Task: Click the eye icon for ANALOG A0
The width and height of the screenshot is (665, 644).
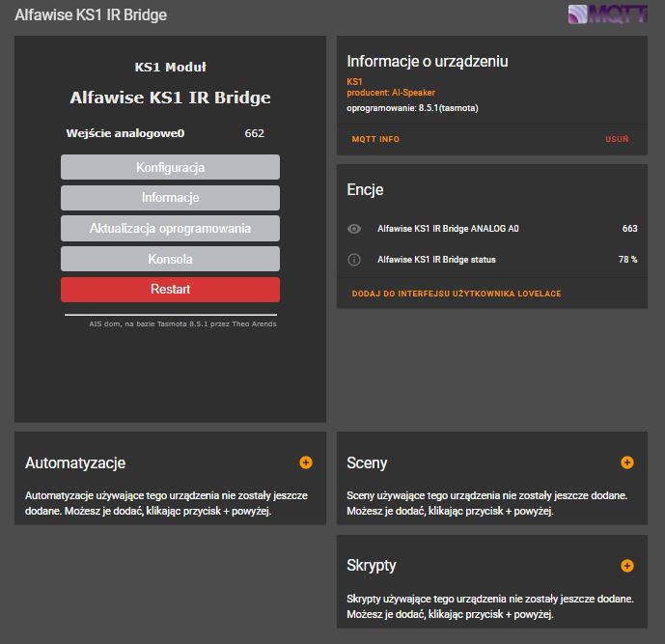Action: [354, 229]
